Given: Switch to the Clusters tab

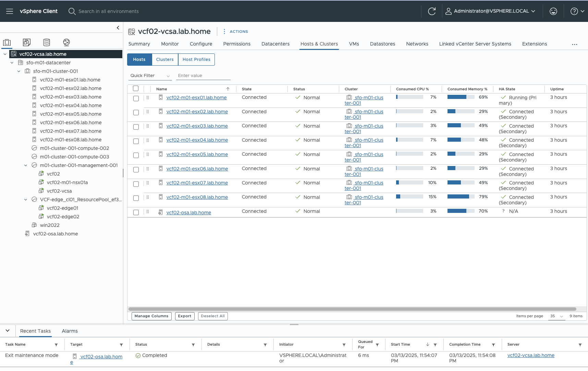Looking at the screenshot, I should (x=165, y=59).
